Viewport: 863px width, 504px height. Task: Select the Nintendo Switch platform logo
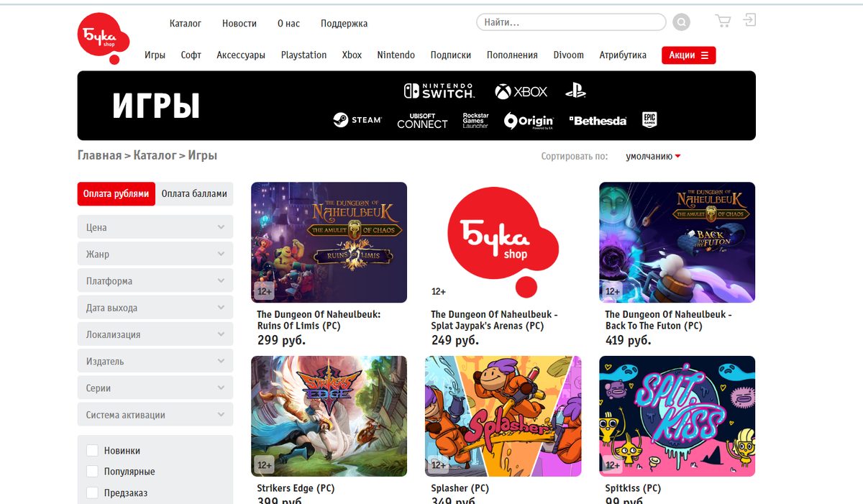coord(439,91)
